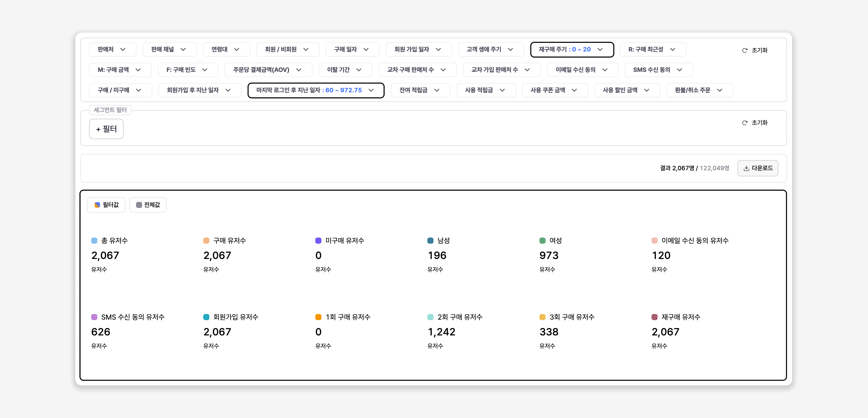The height and width of the screenshot is (418, 868).
Task: Open the SMS 수신 동의 dropdown
Action: click(658, 70)
